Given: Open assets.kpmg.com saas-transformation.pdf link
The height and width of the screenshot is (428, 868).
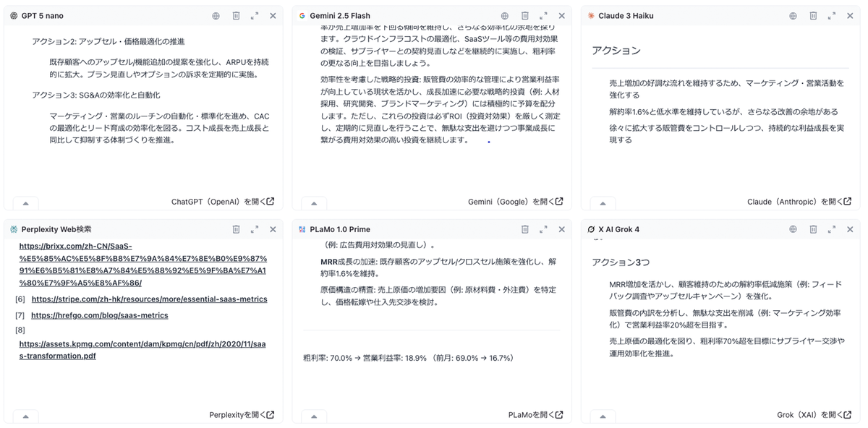Looking at the screenshot, I should 142,350.
